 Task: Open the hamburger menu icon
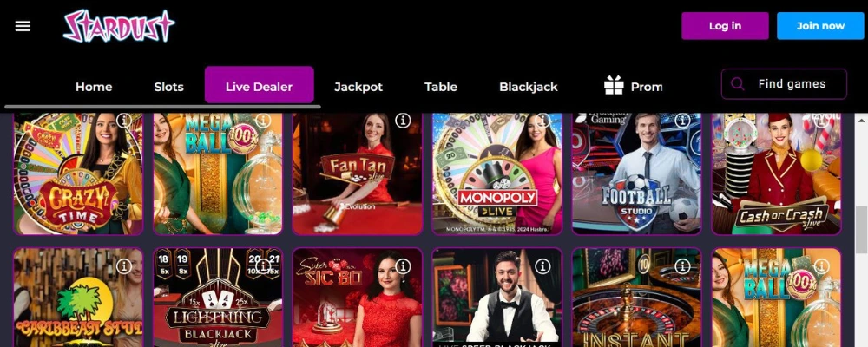(x=23, y=26)
